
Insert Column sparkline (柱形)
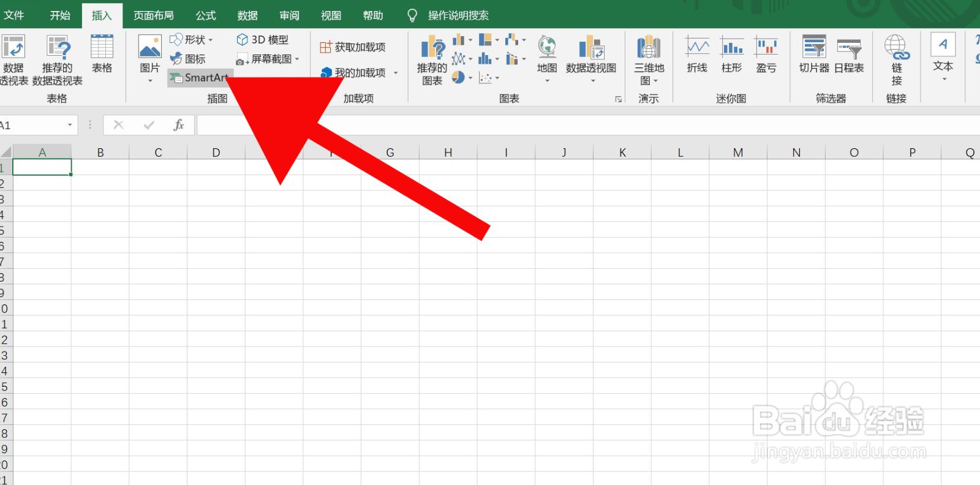731,55
